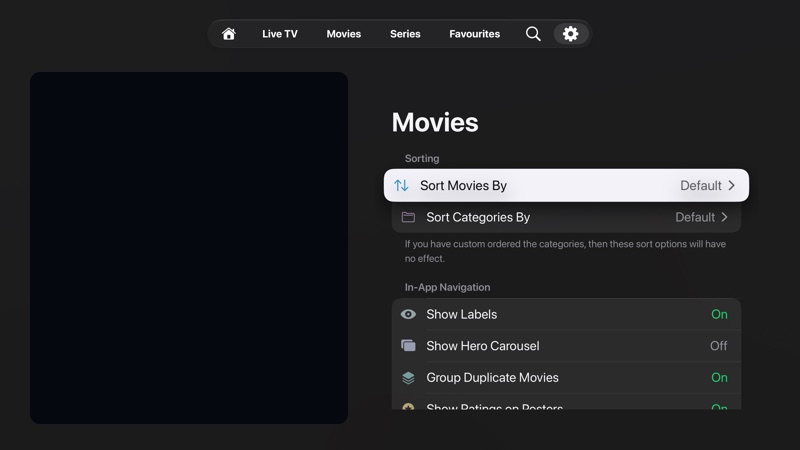The height and width of the screenshot is (450, 800).
Task: Toggle Show Ratings on Posters row
Action: pyautogui.click(x=566, y=403)
